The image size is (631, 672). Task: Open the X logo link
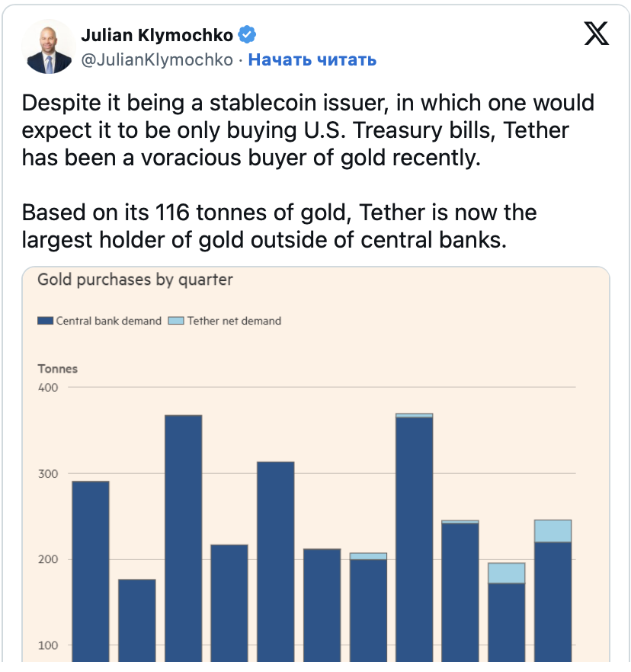[x=596, y=34]
